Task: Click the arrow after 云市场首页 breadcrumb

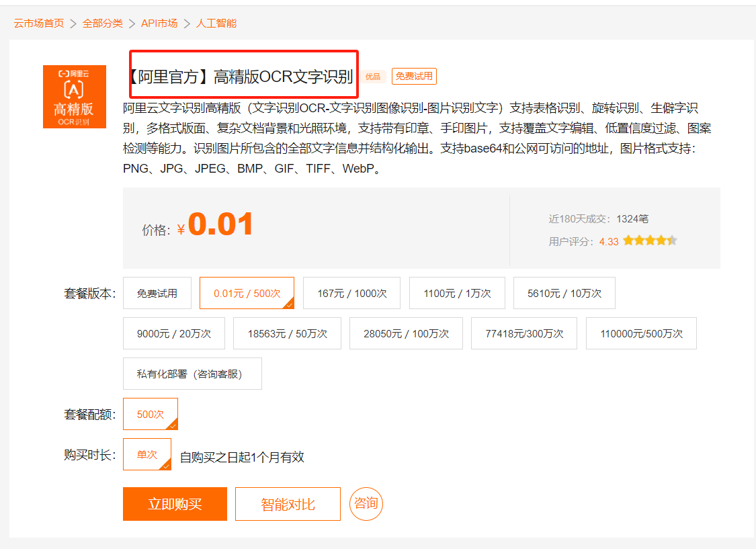Action: tap(73, 24)
